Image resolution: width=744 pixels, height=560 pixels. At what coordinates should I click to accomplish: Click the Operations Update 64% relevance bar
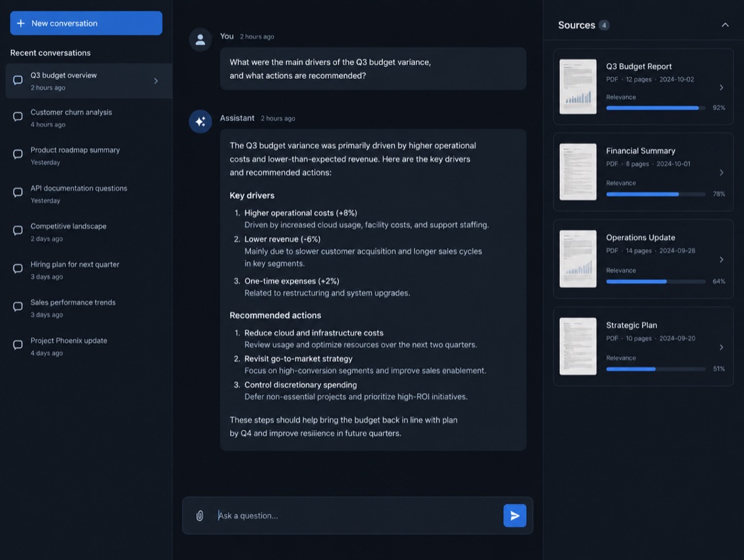pyautogui.click(x=656, y=281)
